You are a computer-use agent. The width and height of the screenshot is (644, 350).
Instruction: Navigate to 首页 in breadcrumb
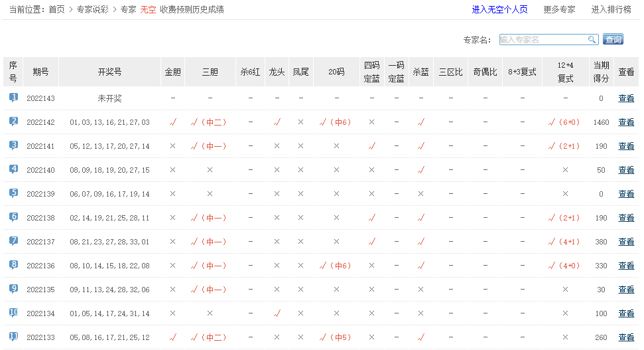[x=56, y=9]
